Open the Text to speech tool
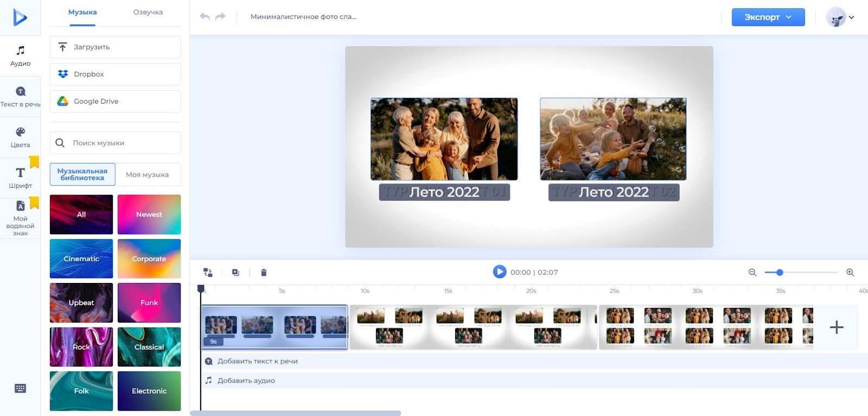Viewport: 868px width, 416px height. (x=20, y=97)
